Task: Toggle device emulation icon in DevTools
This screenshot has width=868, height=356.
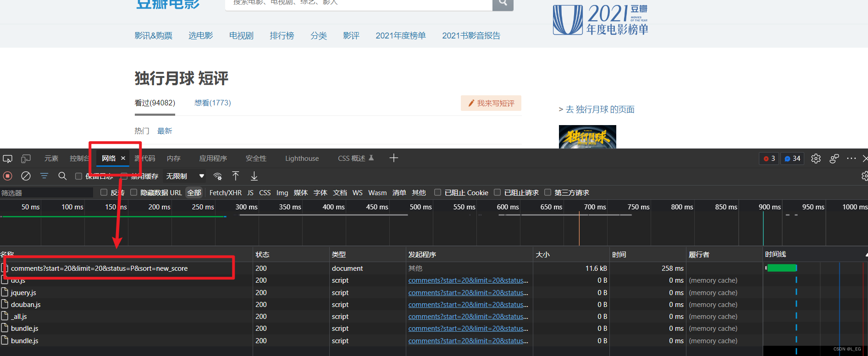Action: pos(26,159)
